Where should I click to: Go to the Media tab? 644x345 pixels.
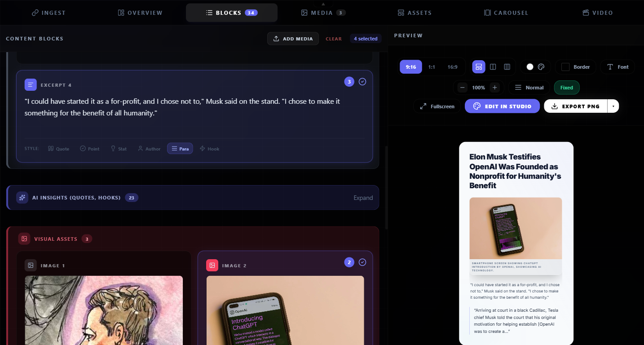[x=323, y=13]
